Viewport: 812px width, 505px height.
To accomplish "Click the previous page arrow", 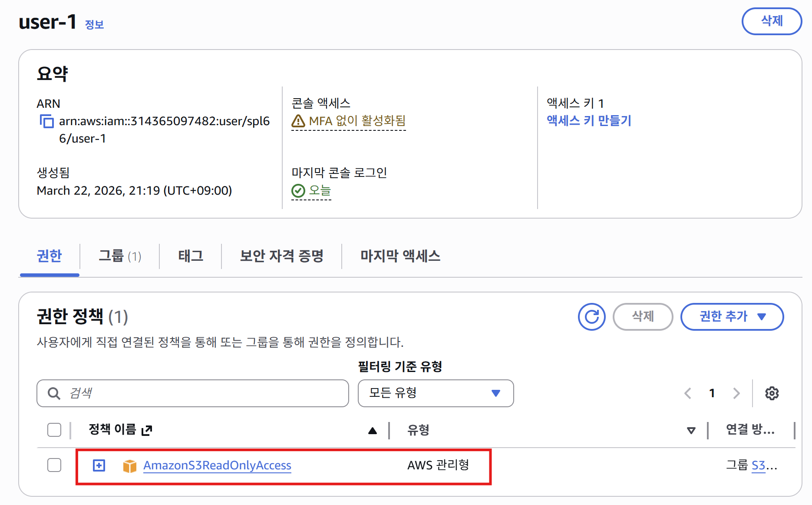I will tap(687, 393).
